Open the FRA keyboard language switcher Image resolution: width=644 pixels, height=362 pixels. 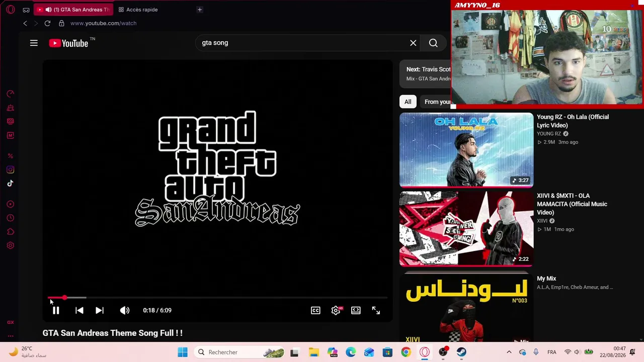[551, 352]
